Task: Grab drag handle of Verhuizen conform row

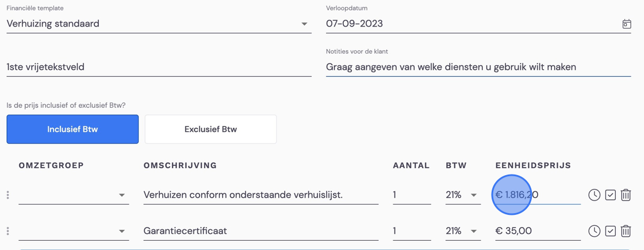Action: coord(8,195)
